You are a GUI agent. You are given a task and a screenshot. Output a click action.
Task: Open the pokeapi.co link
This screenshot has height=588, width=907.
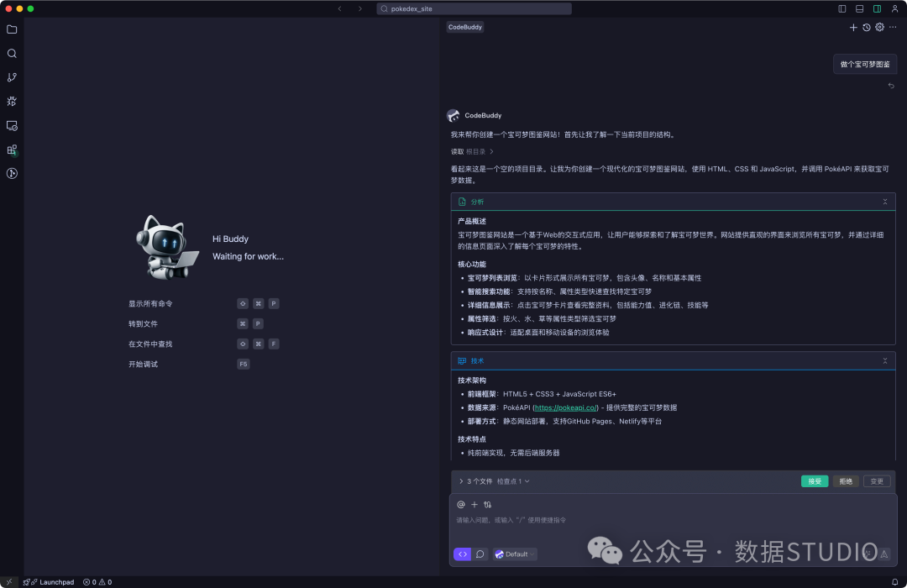click(566, 408)
